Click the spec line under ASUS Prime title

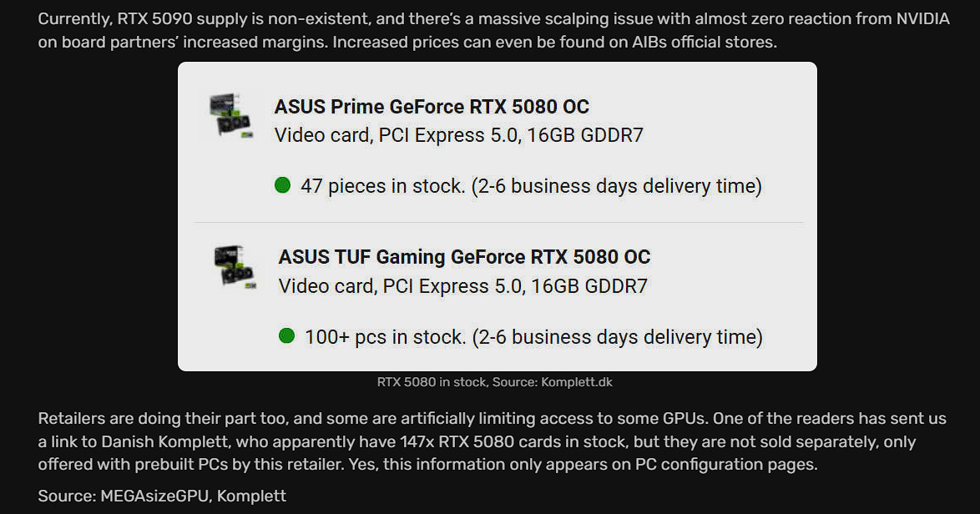click(458, 135)
